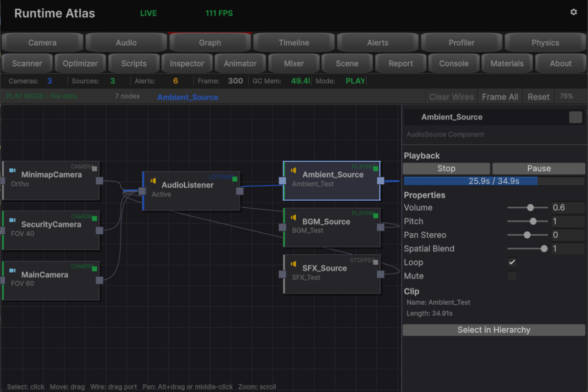The width and height of the screenshot is (588, 392).
Task: Click Frame All button
Action: point(500,97)
